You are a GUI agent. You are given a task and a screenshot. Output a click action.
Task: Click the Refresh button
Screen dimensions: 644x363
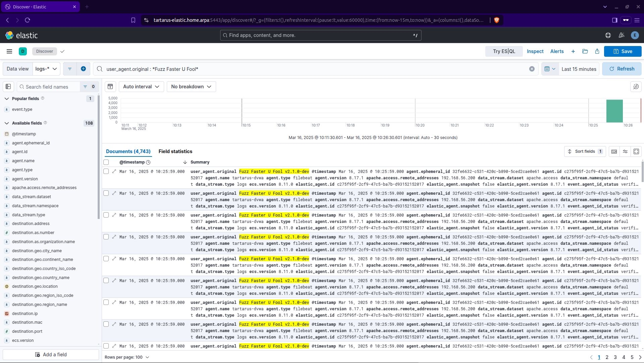[x=622, y=69]
